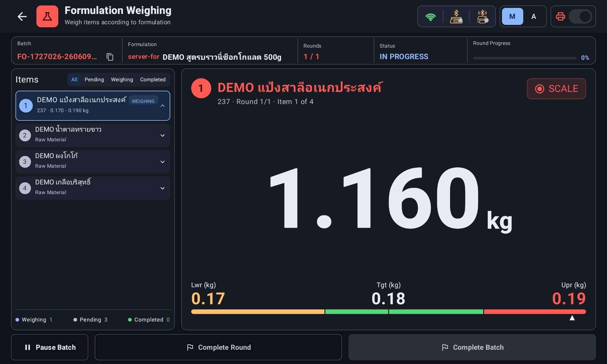Viewport: 607px width, 364px height.
Task: Filter items by Completed
Action: (x=153, y=79)
